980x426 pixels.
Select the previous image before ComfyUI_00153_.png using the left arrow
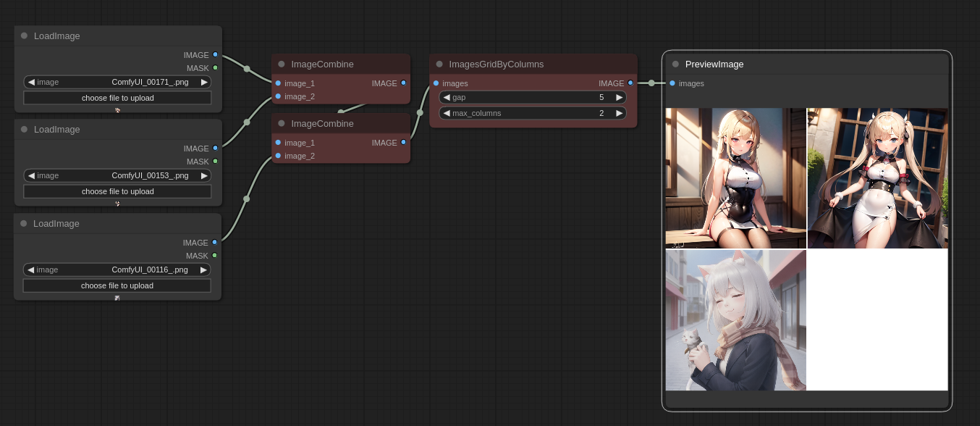point(31,175)
